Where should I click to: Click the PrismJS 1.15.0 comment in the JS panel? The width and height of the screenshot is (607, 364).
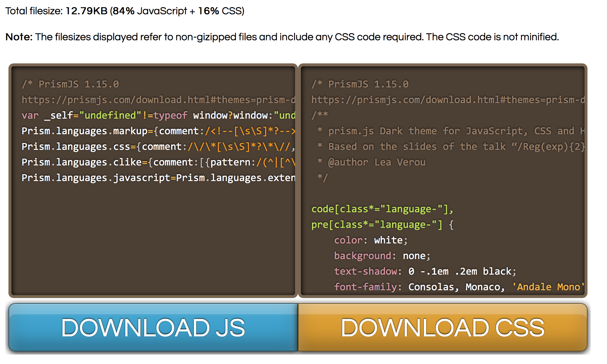[x=70, y=84]
